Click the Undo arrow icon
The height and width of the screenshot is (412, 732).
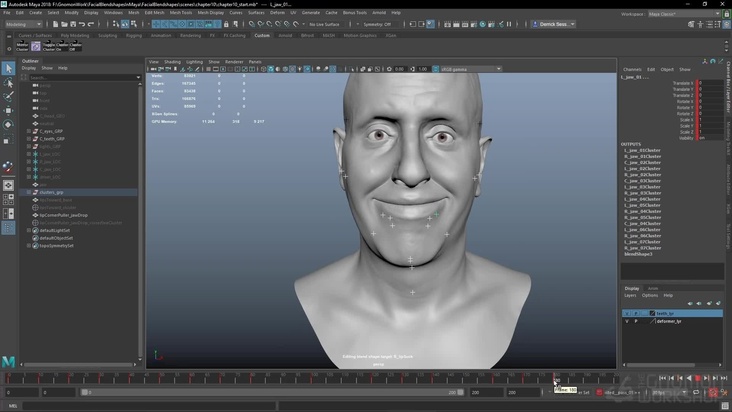[82, 24]
